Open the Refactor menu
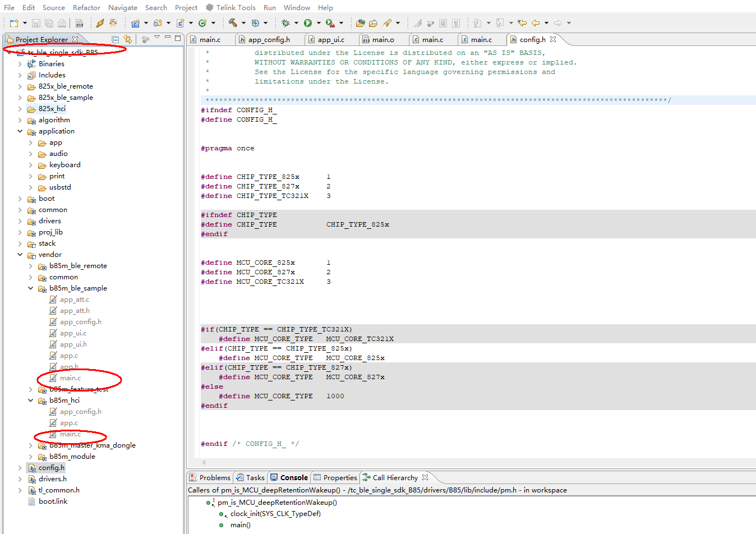The width and height of the screenshot is (756, 534). [x=86, y=7]
